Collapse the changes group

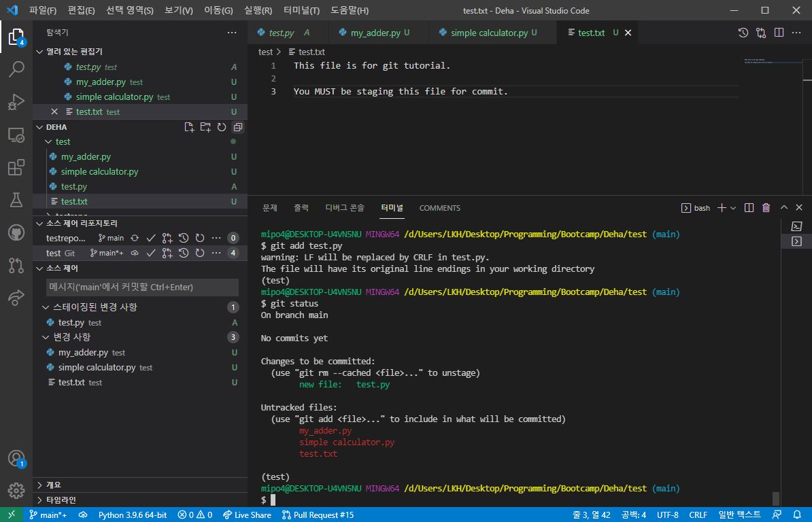(46, 337)
